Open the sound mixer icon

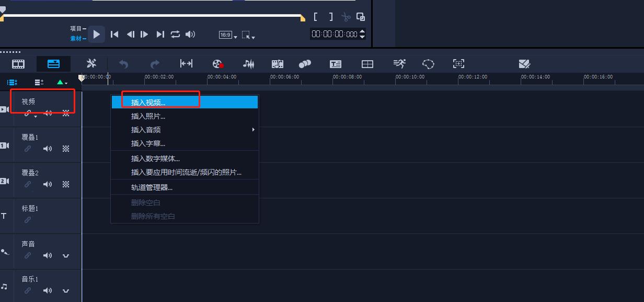coord(248,64)
